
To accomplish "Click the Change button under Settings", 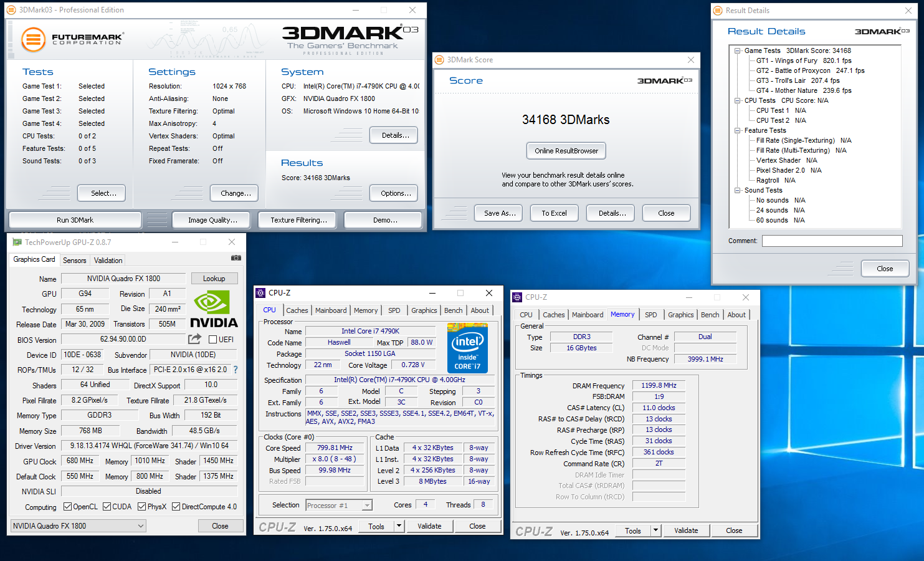I will click(235, 193).
